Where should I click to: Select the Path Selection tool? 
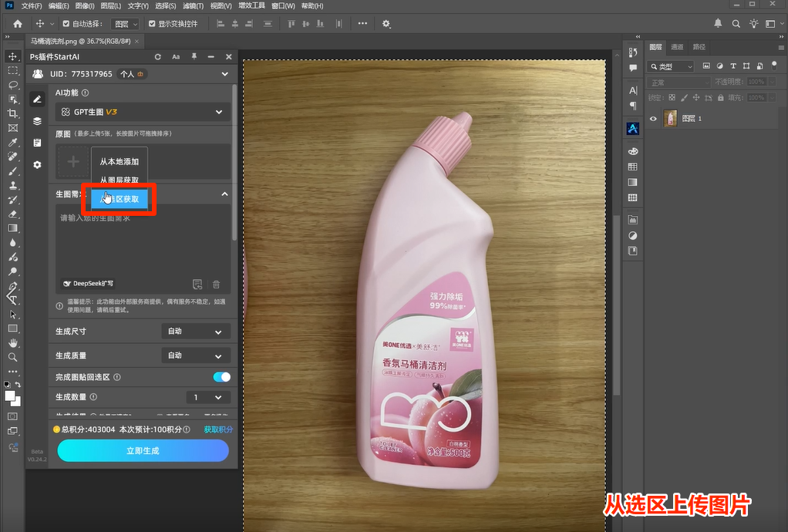[x=12, y=315]
